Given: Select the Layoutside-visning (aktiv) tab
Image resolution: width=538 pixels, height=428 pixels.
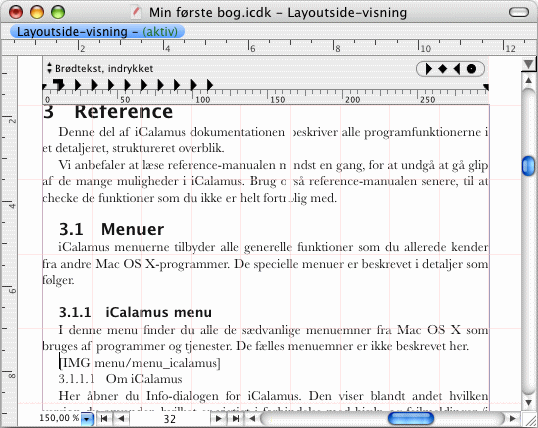Looking at the screenshot, I should [97, 32].
